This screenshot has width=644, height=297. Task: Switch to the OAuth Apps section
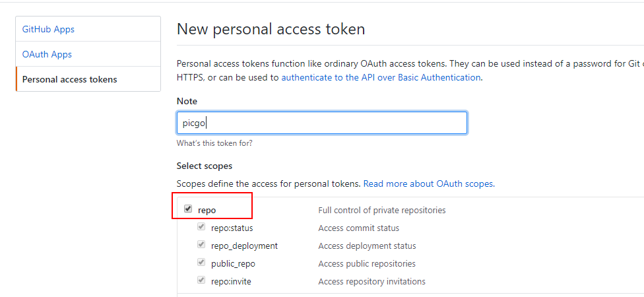tap(47, 54)
